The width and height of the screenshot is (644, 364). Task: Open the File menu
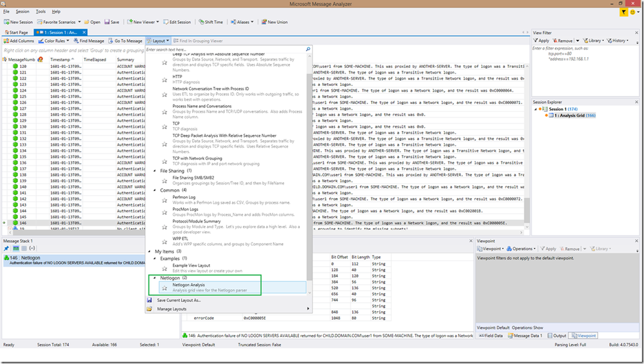[x=6, y=12]
